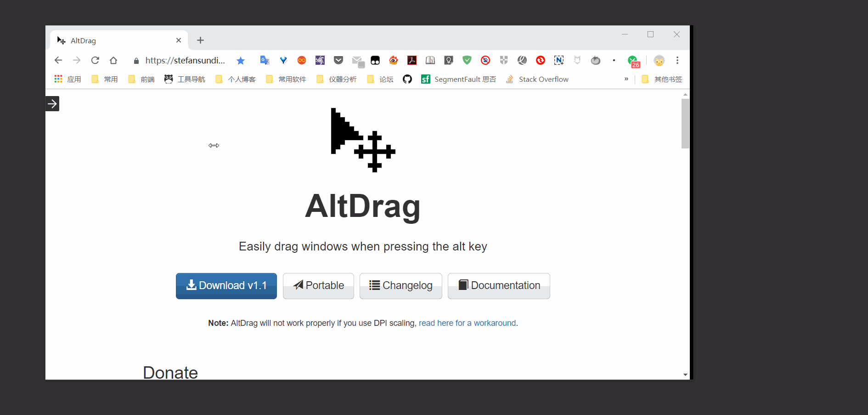This screenshot has height=415, width=868.
Task: Open the 仪器分析 bookmark folder
Action: 337,79
